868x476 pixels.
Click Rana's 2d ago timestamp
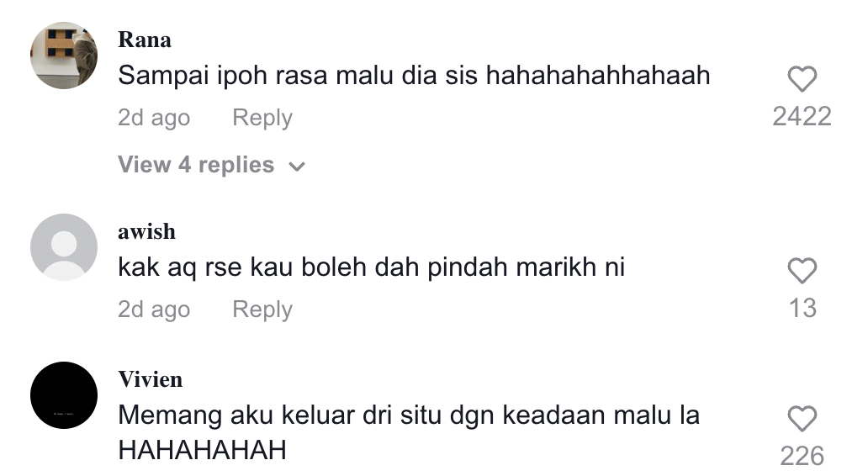point(154,118)
